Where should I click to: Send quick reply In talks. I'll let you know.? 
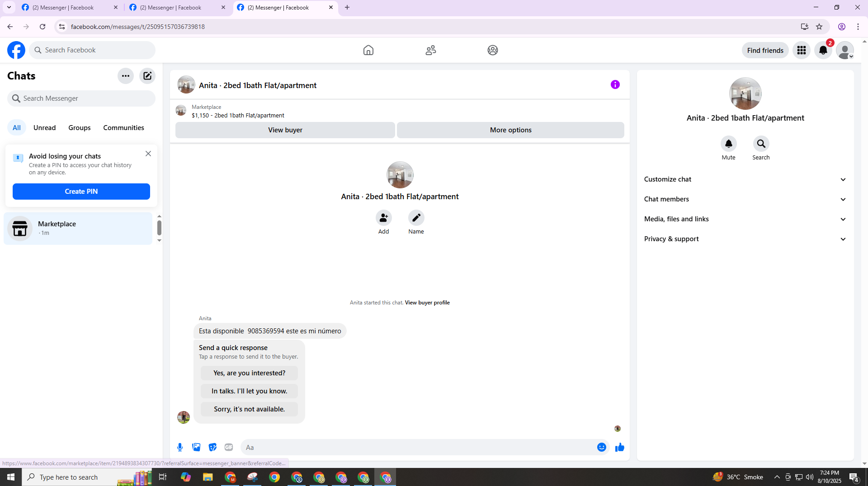point(249,391)
